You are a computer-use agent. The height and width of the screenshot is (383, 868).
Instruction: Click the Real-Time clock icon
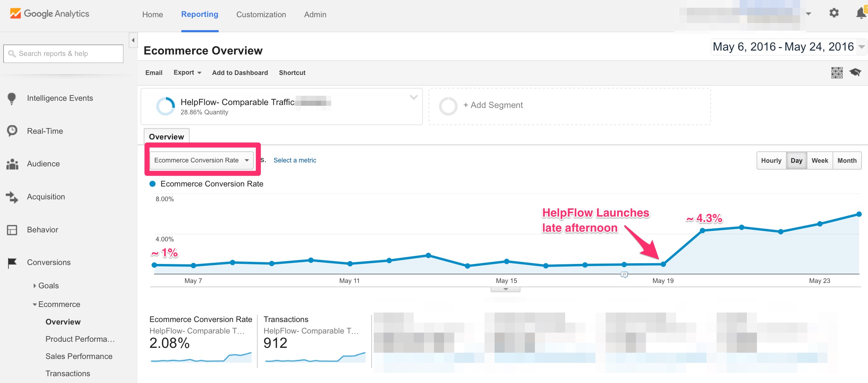point(12,131)
